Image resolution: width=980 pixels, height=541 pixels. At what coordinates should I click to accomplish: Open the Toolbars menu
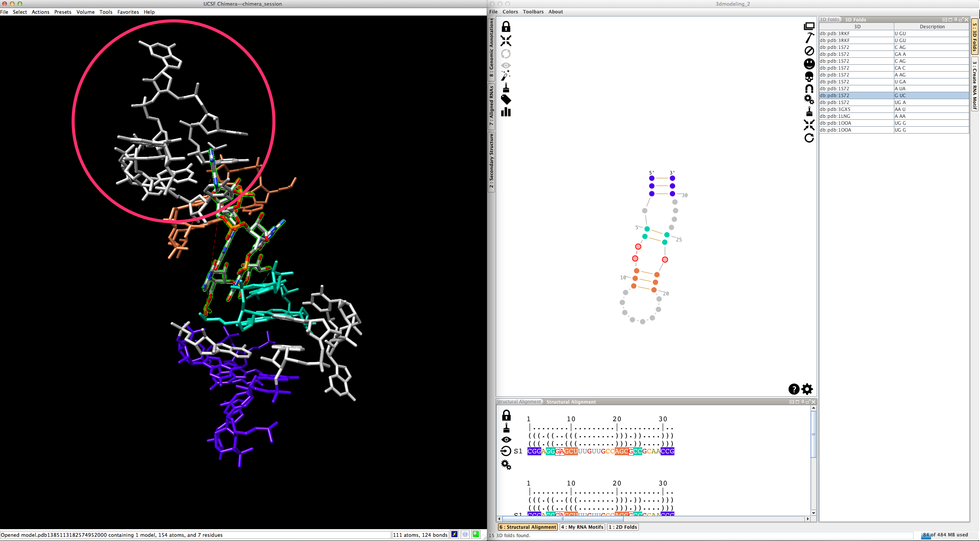533,12
